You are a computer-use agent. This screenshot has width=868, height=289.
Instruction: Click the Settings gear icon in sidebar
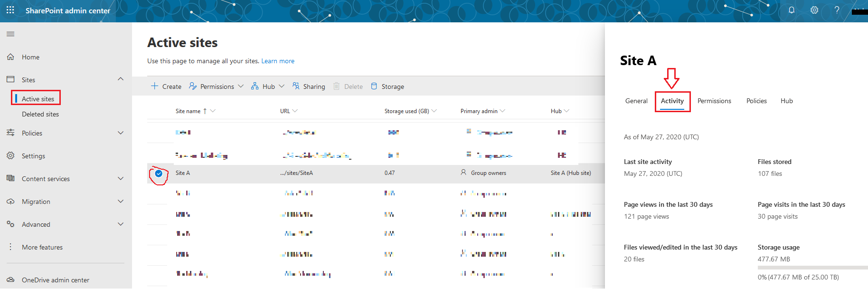click(x=10, y=155)
